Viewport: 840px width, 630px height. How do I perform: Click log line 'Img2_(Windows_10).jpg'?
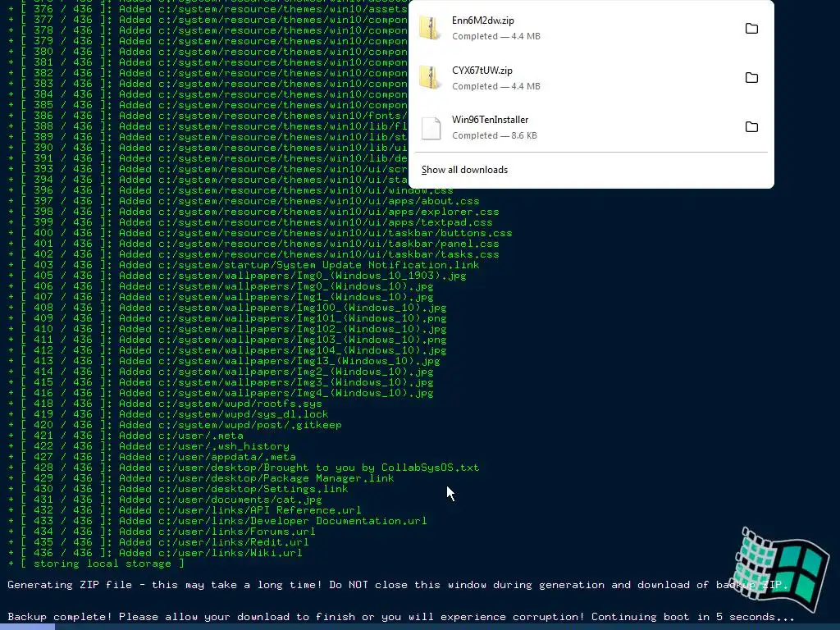click(x=221, y=372)
